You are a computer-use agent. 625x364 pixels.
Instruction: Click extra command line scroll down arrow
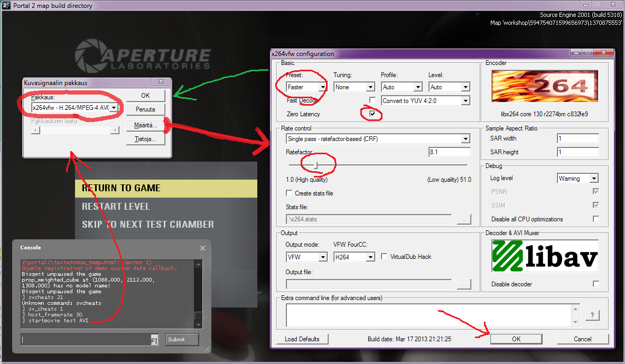point(575,322)
